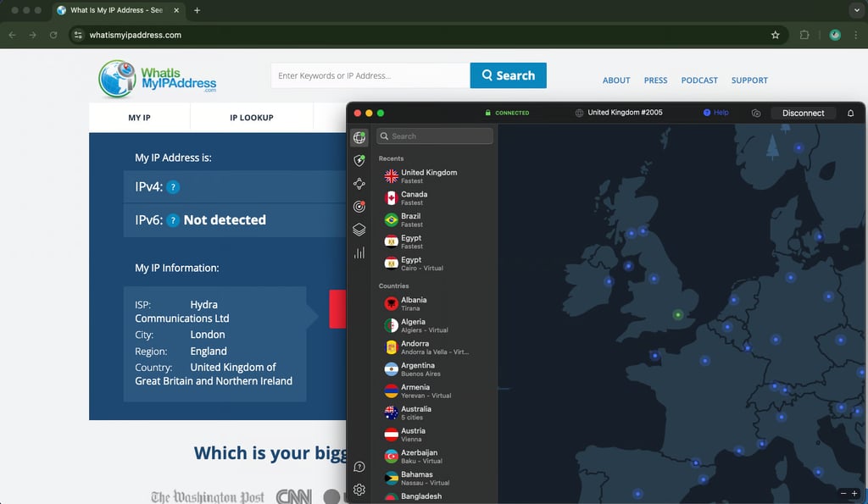Click the London city value
The height and width of the screenshot is (504, 868).
point(208,335)
